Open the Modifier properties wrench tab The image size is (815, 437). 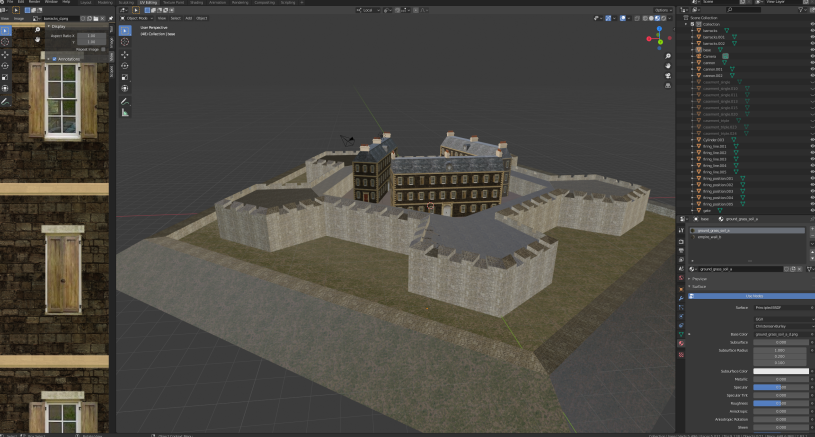pyautogui.click(x=681, y=298)
